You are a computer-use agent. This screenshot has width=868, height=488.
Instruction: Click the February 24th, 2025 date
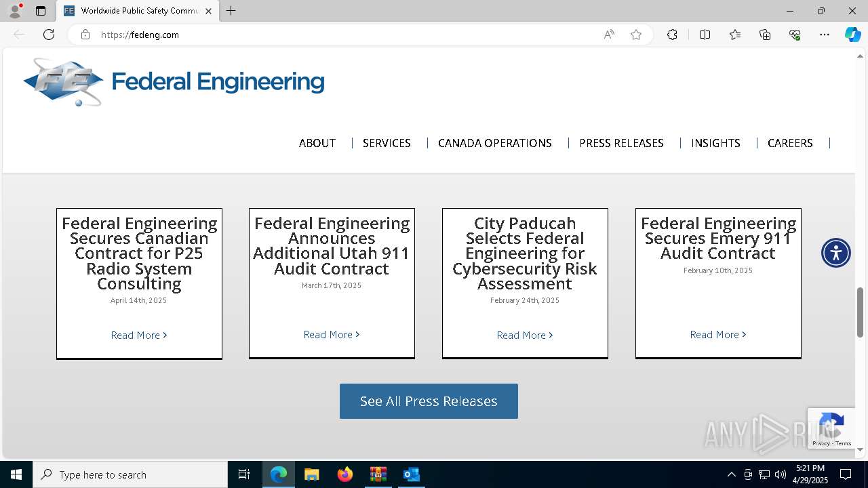pos(525,300)
